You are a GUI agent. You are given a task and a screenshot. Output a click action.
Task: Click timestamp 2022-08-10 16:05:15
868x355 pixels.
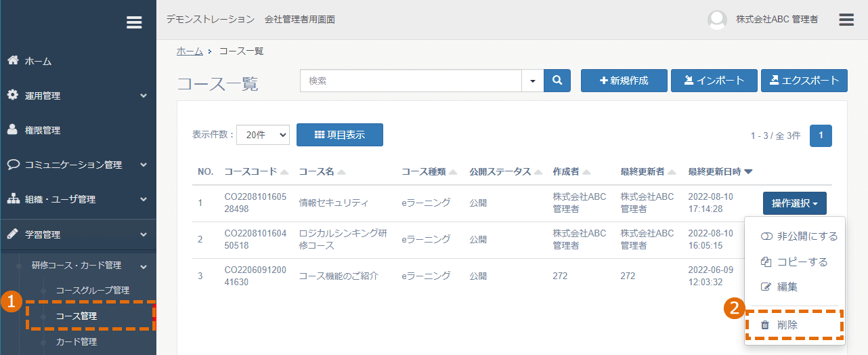712,239
